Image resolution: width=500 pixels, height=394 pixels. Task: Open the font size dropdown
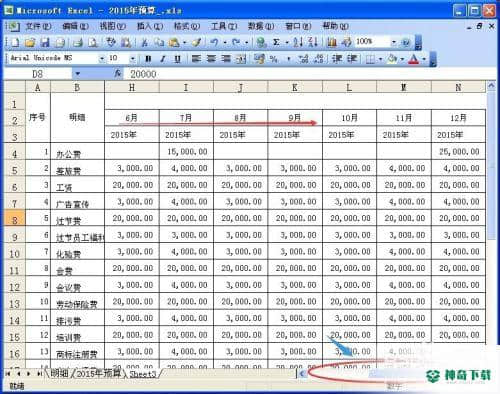132,59
